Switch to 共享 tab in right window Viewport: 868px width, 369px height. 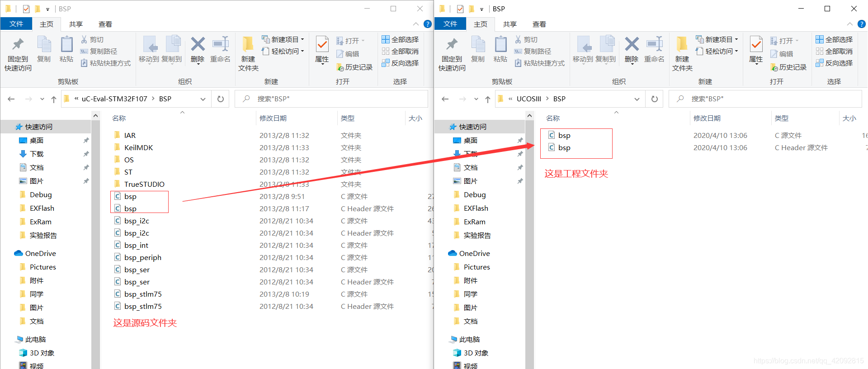coord(510,24)
